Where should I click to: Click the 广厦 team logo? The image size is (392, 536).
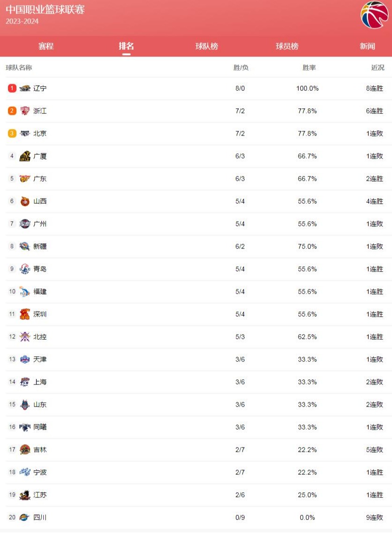pos(25,156)
